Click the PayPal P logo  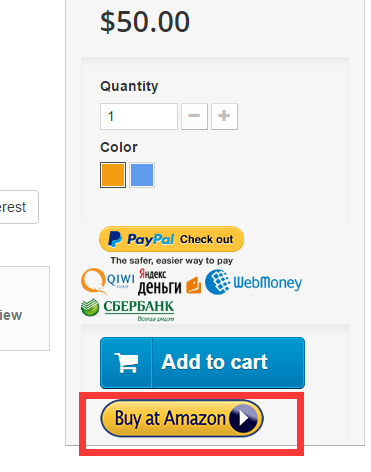tap(114, 239)
